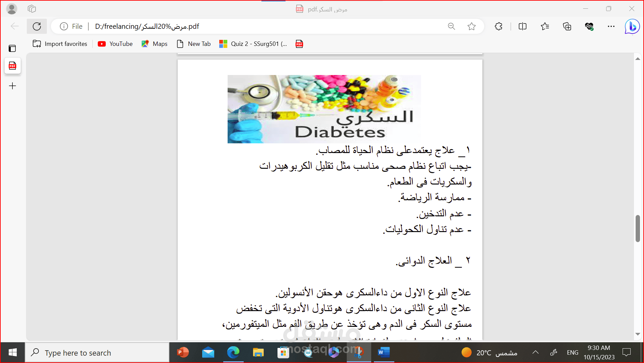
Task: Click the line 'عدم تناول الكحوليات'
Action: pyautogui.click(x=427, y=229)
